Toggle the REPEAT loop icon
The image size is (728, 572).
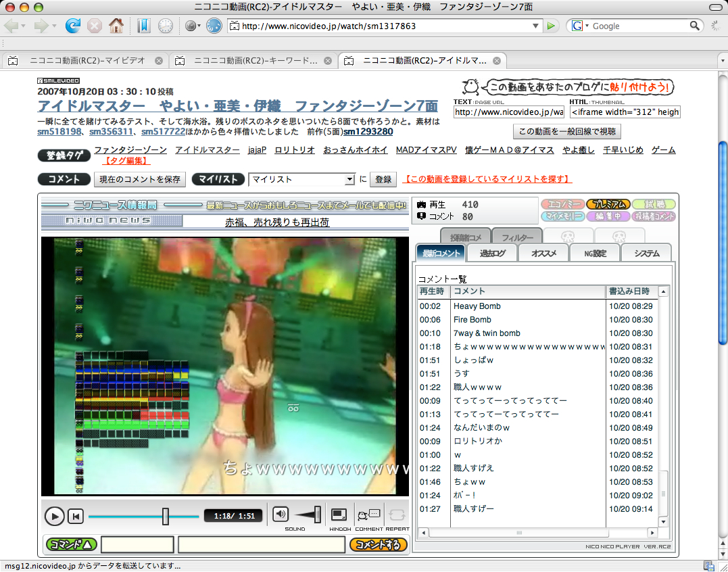(397, 515)
